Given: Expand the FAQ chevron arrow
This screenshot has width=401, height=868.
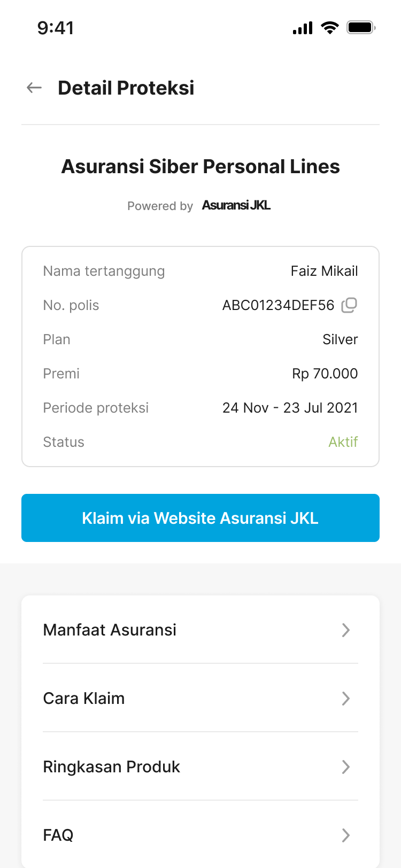Looking at the screenshot, I should point(346,835).
